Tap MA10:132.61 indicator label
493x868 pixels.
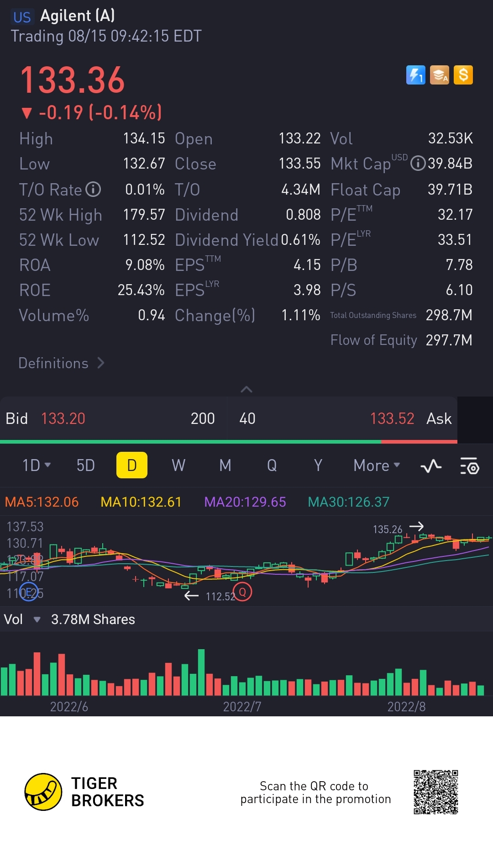(x=141, y=502)
